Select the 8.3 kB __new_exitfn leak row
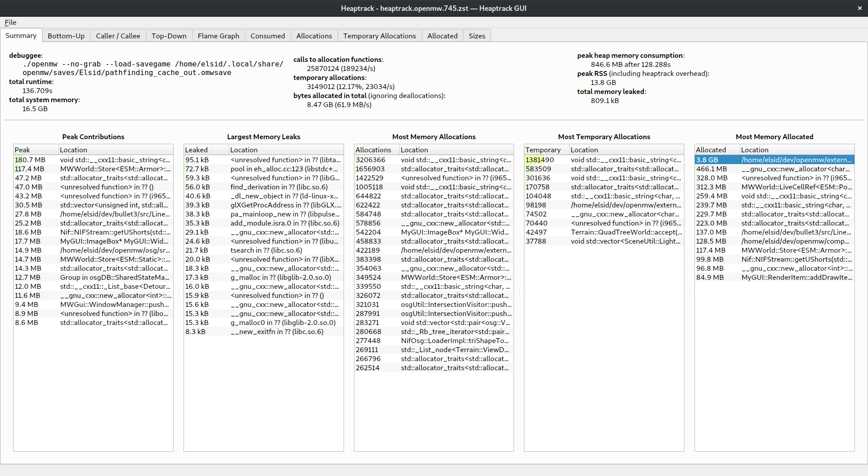 pyautogui.click(x=264, y=331)
